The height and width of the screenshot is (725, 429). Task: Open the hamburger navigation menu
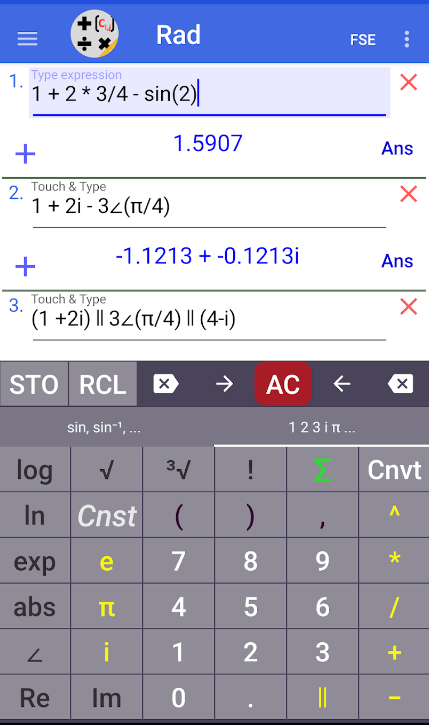[x=27, y=39]
